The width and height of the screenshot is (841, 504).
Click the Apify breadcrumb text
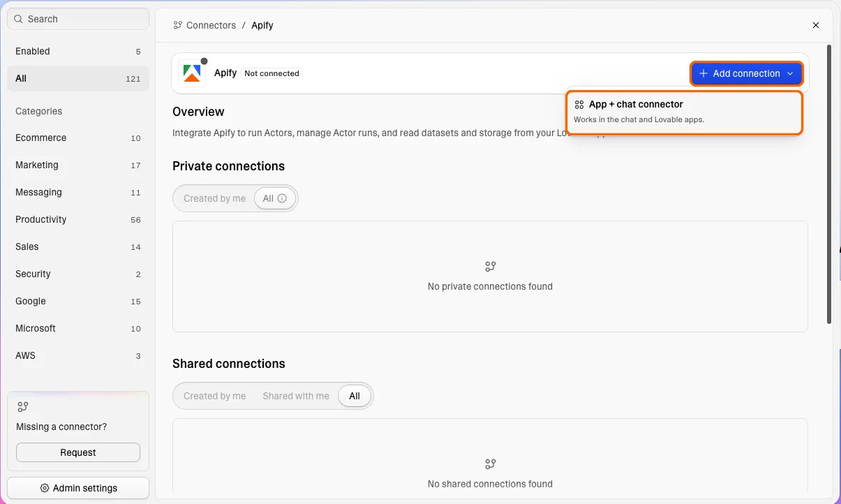pyautogui.click(x=262, y=25)
